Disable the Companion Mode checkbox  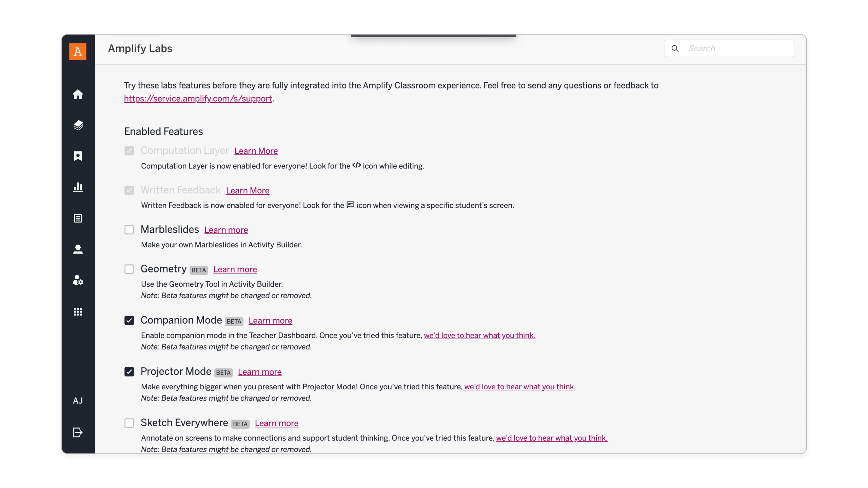coord(129,320)
